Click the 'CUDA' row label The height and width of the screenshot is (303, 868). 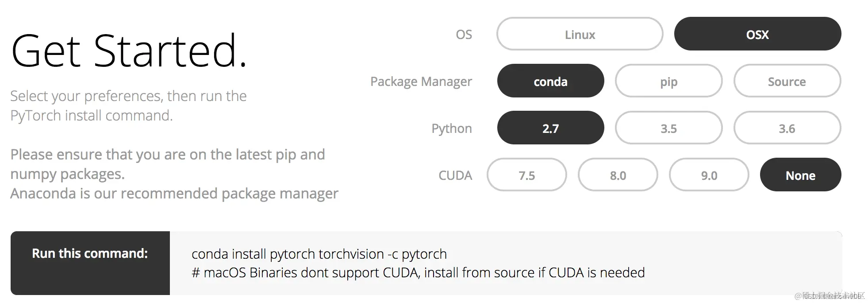[x=455, y=175]
